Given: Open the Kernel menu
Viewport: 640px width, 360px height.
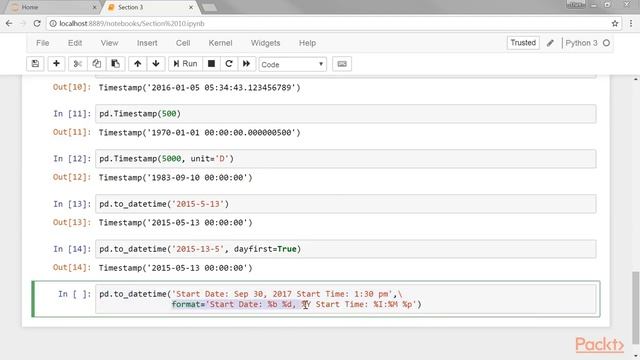Looking at the screenshot, I should [x=220, y=43].
